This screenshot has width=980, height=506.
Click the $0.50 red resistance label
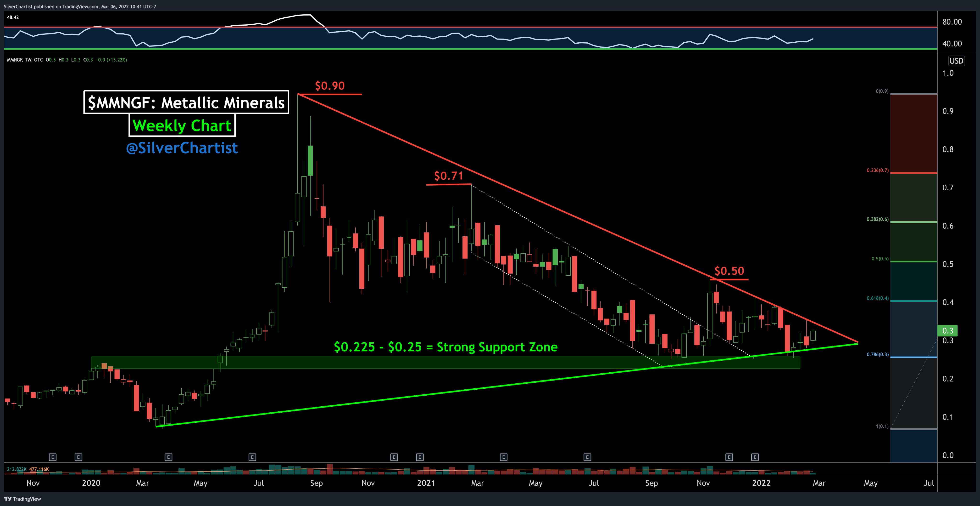click(729, 271)
